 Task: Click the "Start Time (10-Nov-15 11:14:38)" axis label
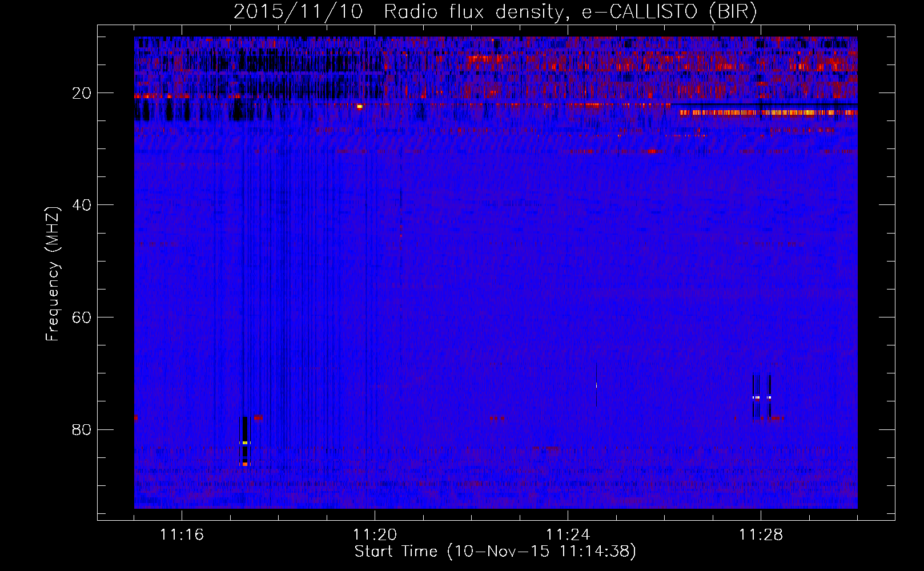coord(495,552)
